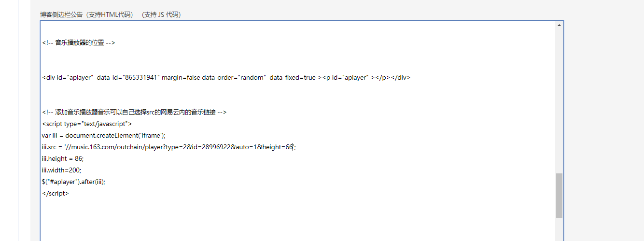This screenshot has height=241, width=644.
Task: Click the '<script type="text/javascript">' line
Action: coord(87,124)
